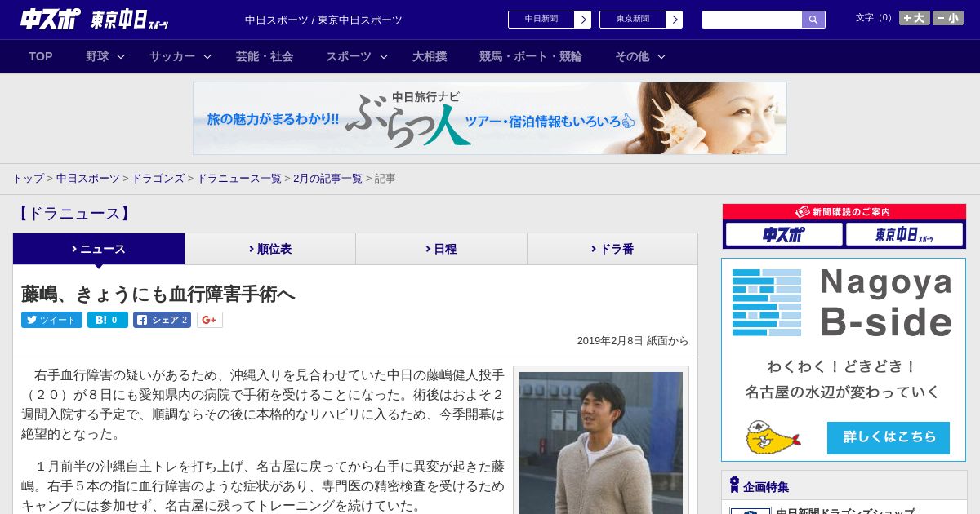Expand the その他 navigation dropdown
Image resolution: width=980 pixels, height=514 pixels.
[x=640, y=56]
